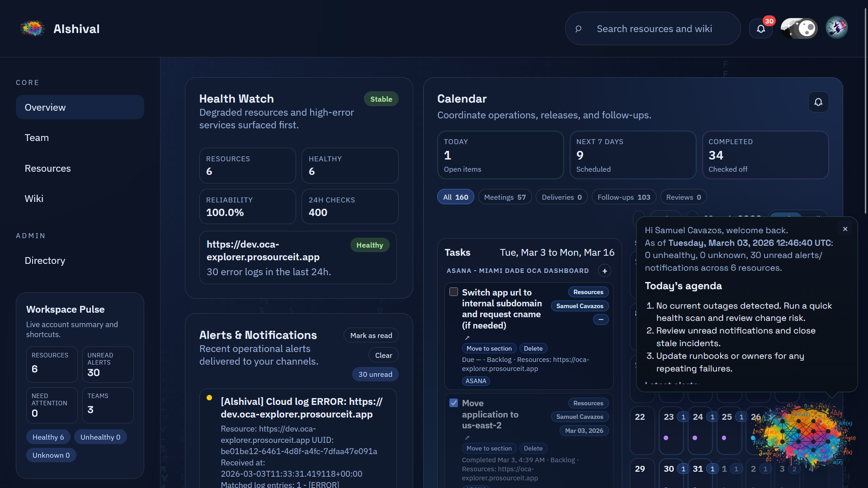Collapse the 'Switch app url' task with minus
Viewport: 868px width, 488px height.
click(601, 319)
